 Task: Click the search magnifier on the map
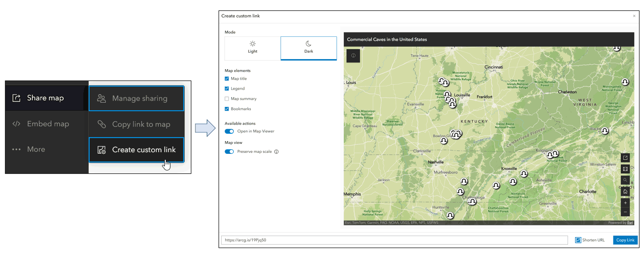point(625,180)
